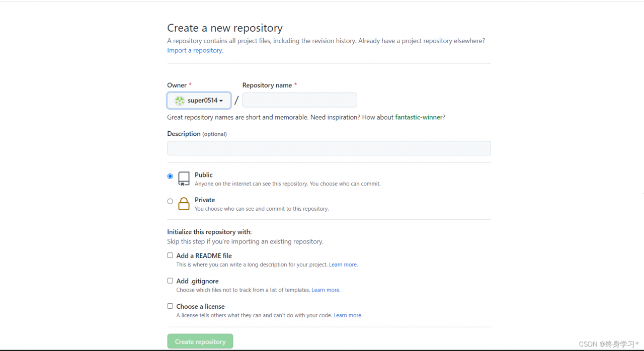Screen dimensions: 644x351
Task: Select the Public radio button
Action: coord(170,176)
